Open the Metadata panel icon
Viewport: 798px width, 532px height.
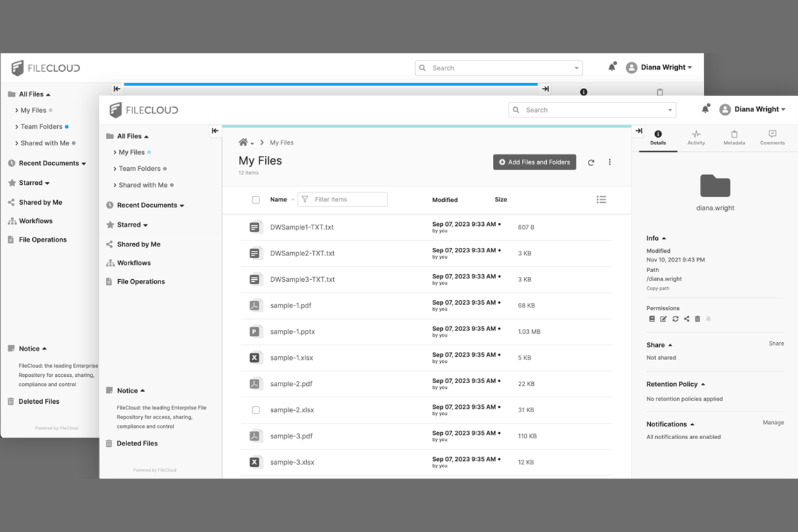pos(734,137)
